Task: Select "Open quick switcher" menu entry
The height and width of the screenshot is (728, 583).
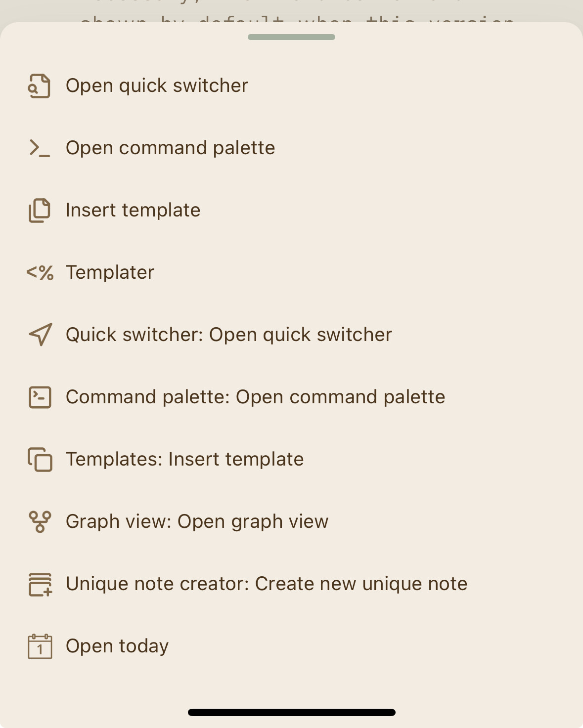Action: 157,86
